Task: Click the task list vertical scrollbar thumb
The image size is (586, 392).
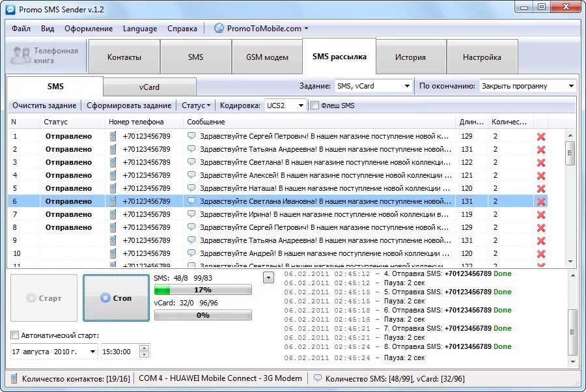Action: coord(570,153)
